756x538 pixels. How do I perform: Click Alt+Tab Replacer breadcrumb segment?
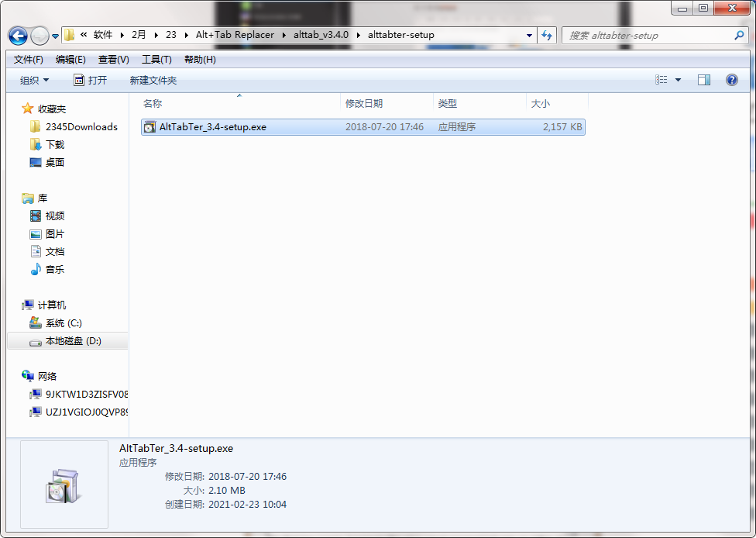[x=235, y=35]
